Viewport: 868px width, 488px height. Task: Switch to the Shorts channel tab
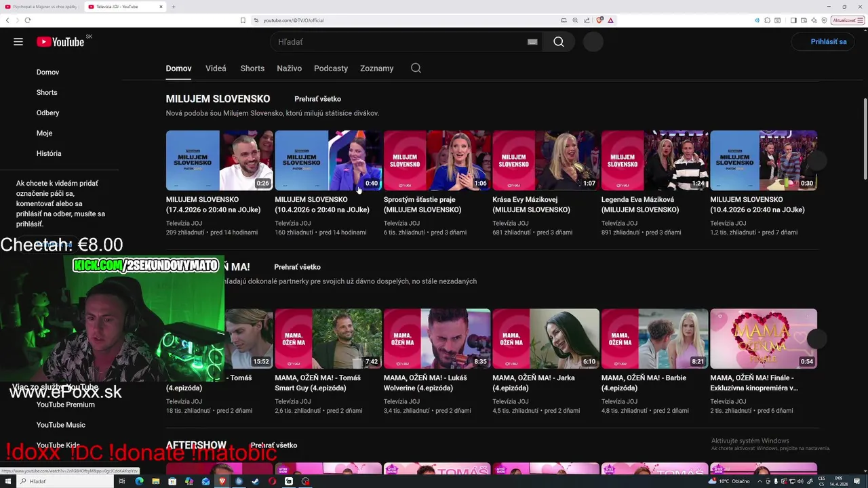[252, 68]
